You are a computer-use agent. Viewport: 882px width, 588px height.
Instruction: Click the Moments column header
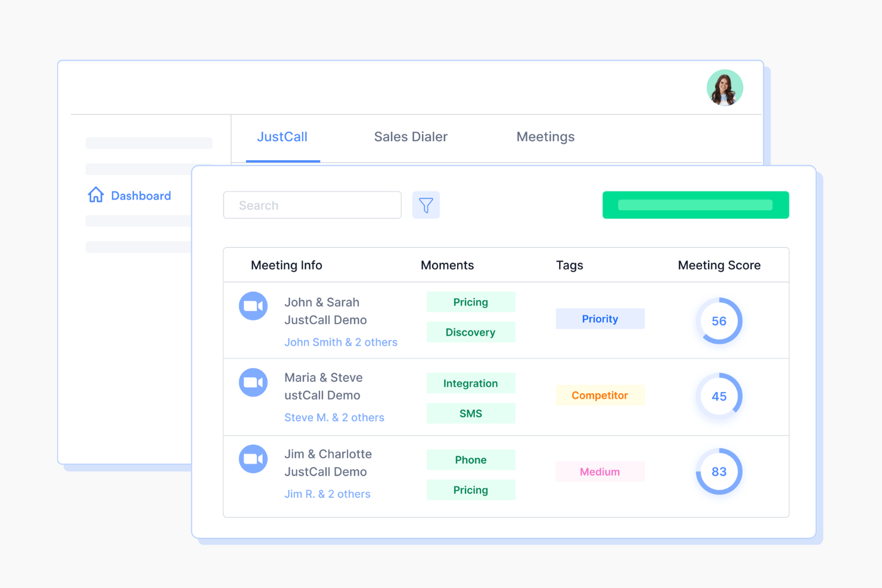[x=448, y=265]
